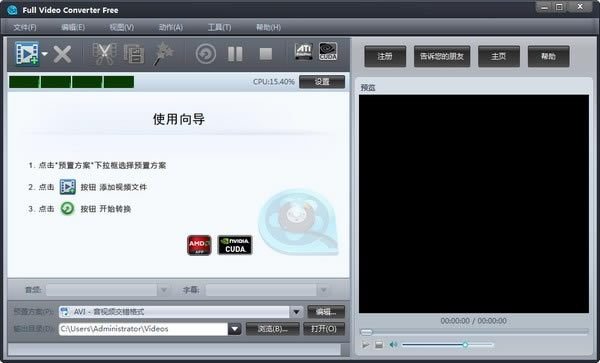The height and width of the screenshot is (363, 600).
Task: Expand the audio track dropdown
Action: 164,290
